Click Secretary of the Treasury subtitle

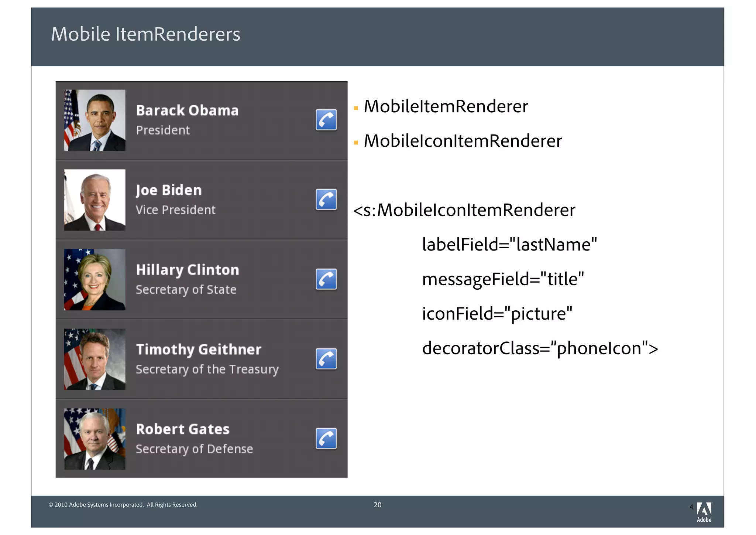click(207, 369)
